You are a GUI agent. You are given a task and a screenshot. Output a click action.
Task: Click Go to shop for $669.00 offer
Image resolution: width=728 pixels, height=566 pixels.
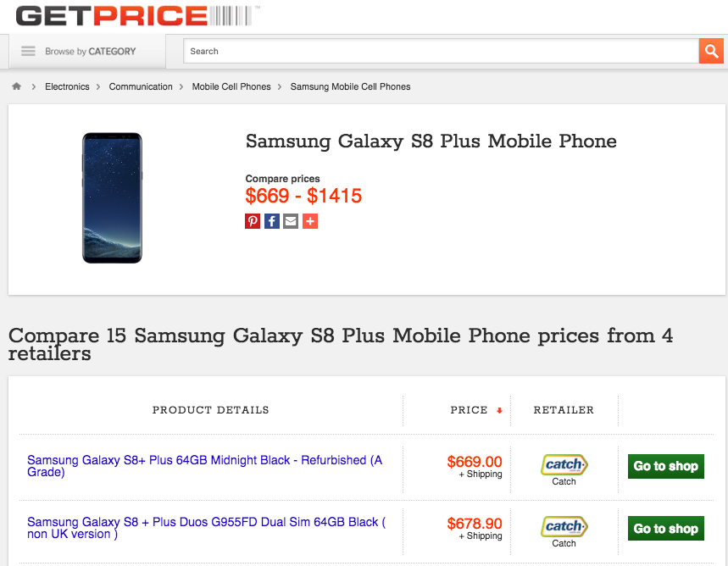pos(665,466)
